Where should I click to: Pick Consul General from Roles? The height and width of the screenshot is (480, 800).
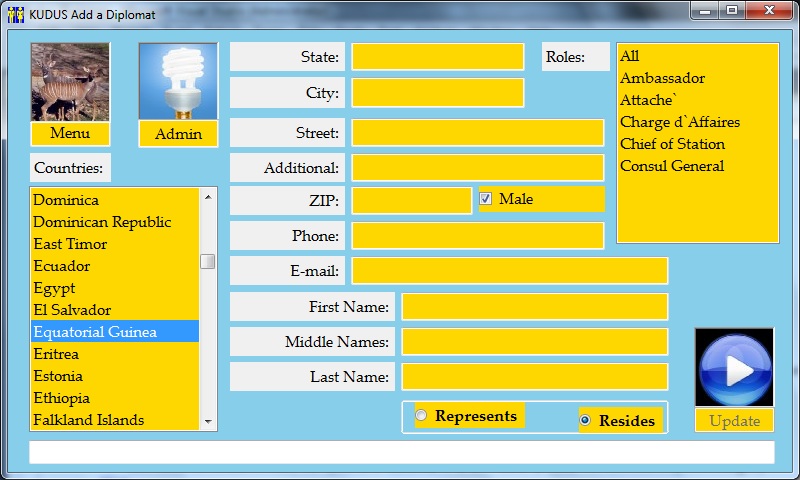pos(672,166)
